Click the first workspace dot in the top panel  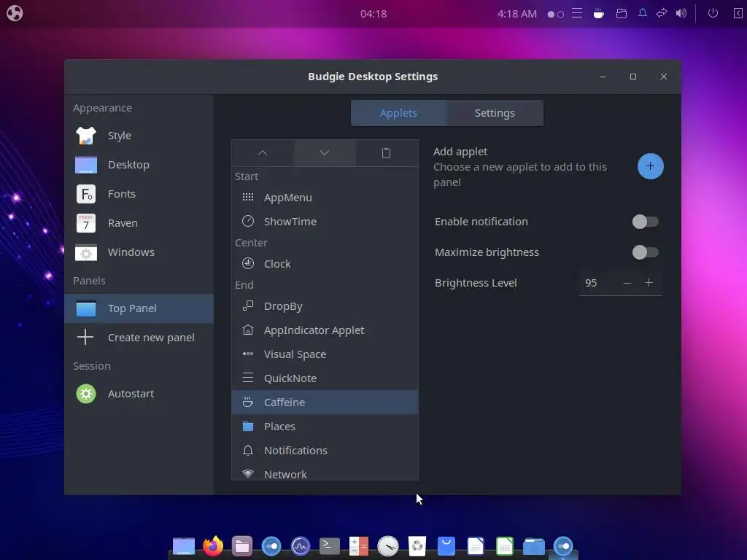click(551, 15)
